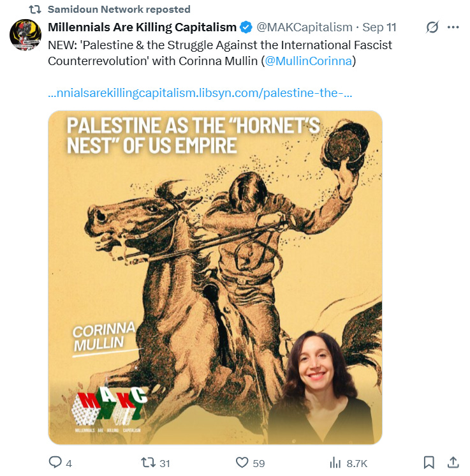
Task: Repost this tweet using the retweet icon
Action: pyautogui.click(x=149, y=463)
